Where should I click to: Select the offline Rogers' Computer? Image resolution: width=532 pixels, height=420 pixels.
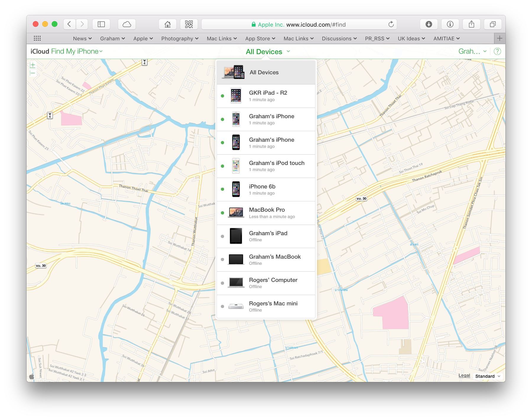266,283
